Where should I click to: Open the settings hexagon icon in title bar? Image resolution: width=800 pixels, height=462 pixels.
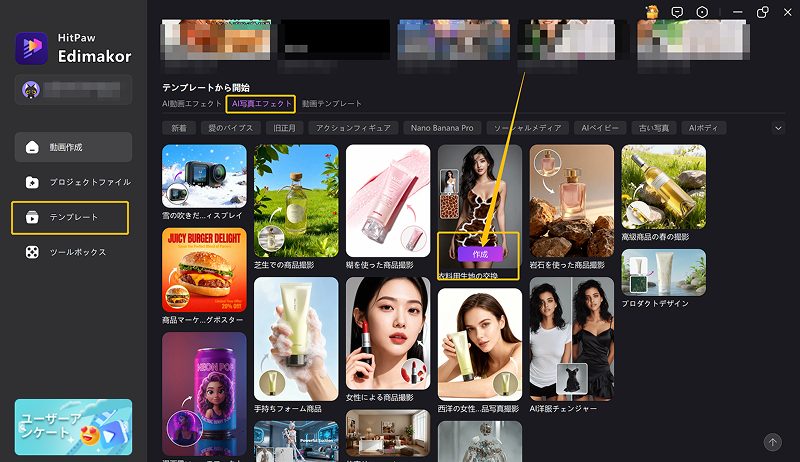702,12
